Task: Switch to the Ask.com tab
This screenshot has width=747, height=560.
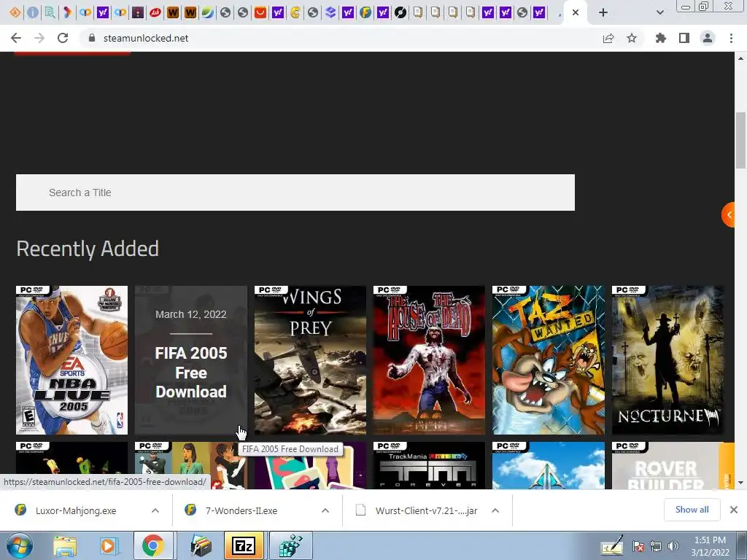Action: [x=155, y=12]
